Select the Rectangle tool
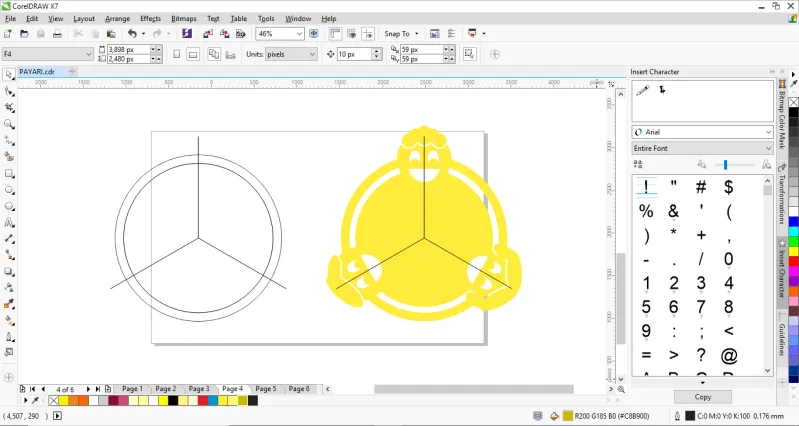 pyautogui.click(x=9, y=173)
